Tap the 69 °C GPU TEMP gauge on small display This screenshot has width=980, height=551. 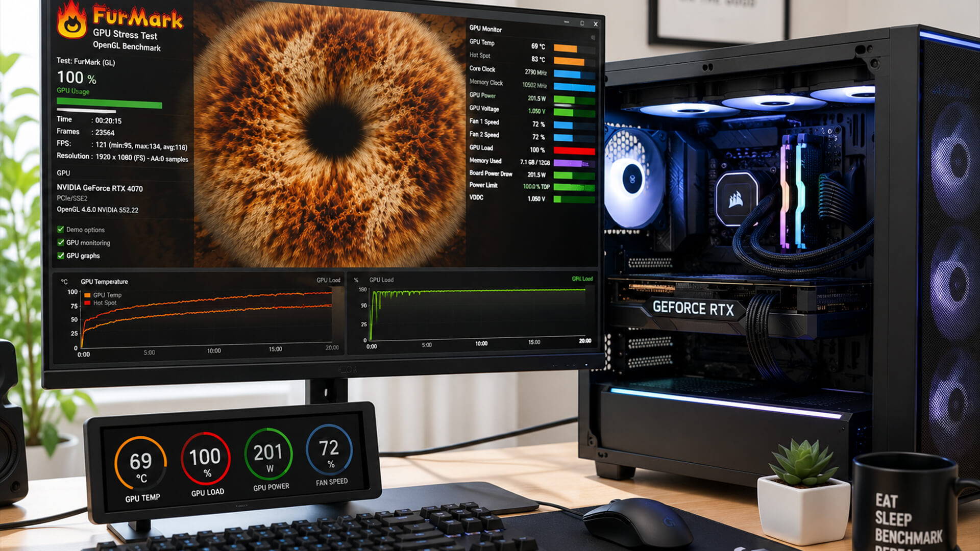click(x=141, y=463)
